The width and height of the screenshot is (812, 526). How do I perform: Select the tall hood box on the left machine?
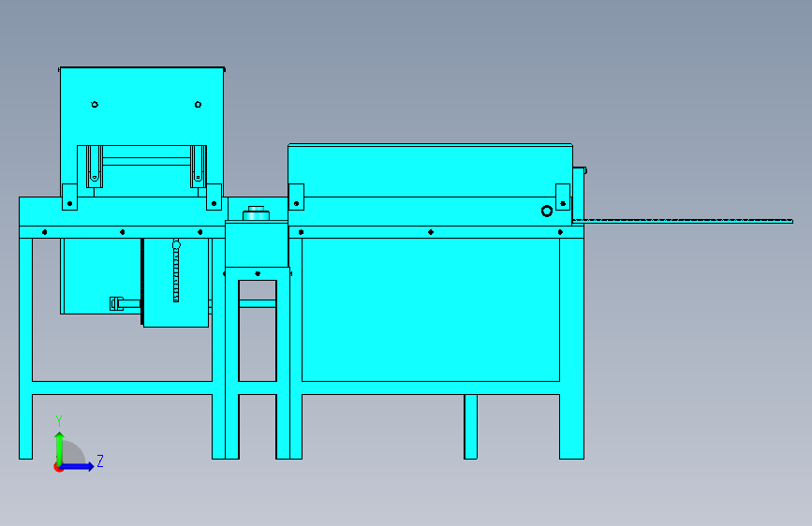pyautogui.click(x=142, y=132)
